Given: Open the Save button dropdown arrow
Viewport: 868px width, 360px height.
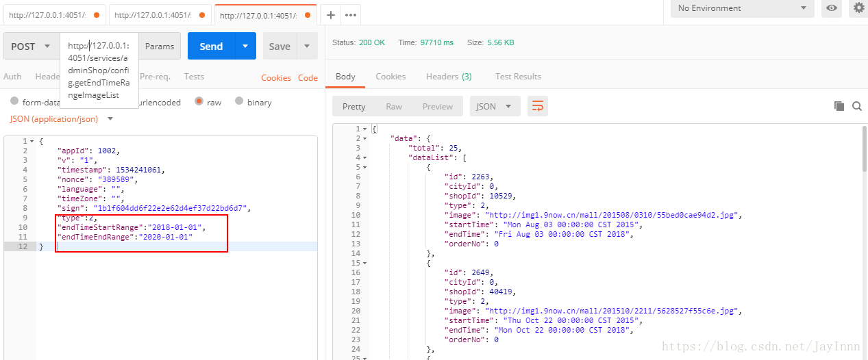Looking at the screenshot, I should [307, 47].
